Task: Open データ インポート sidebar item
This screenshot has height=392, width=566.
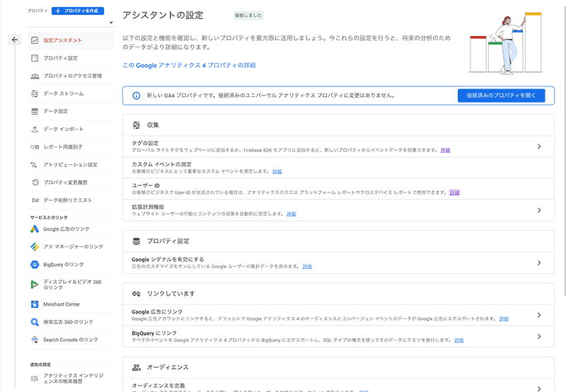Action: tap(71, 129)
